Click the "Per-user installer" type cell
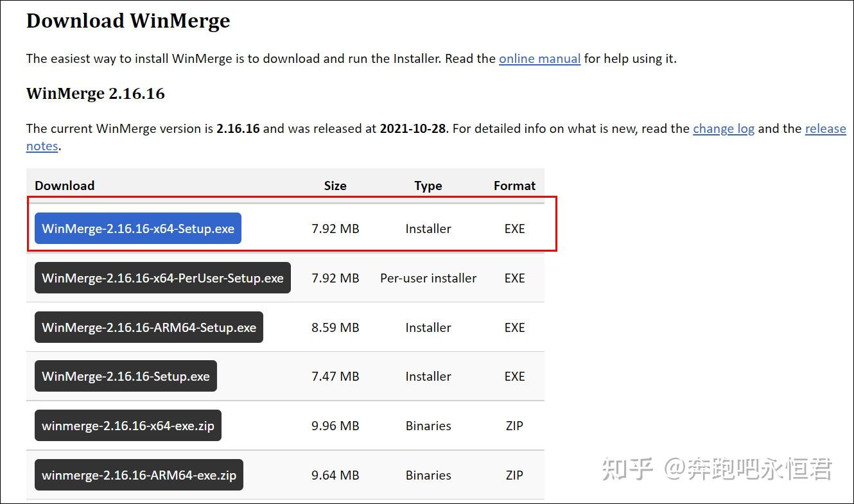 tap(428, 278)
